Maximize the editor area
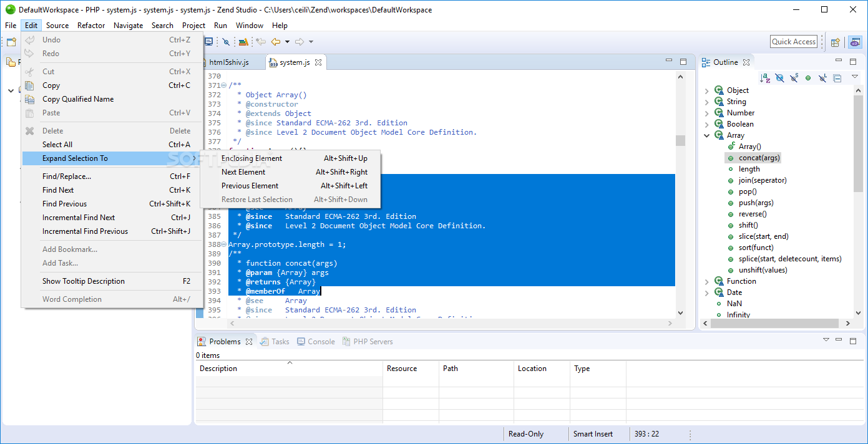The image size is (868, 444). (683, 61)
